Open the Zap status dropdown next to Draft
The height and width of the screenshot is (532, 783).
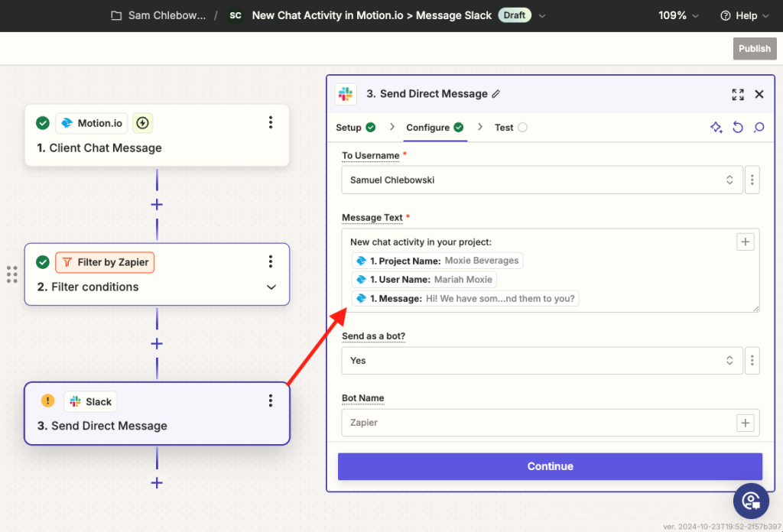pos(542,16)
